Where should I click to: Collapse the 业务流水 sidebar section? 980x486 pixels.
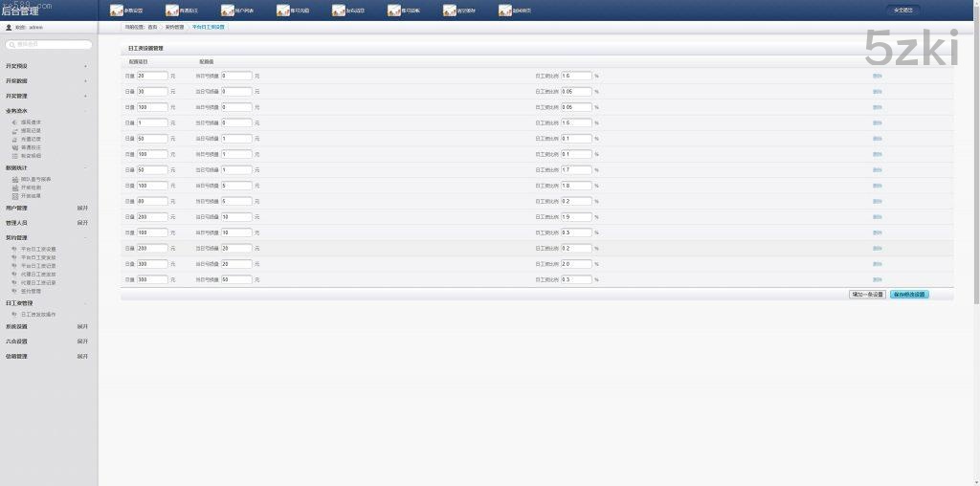point(85,111)
